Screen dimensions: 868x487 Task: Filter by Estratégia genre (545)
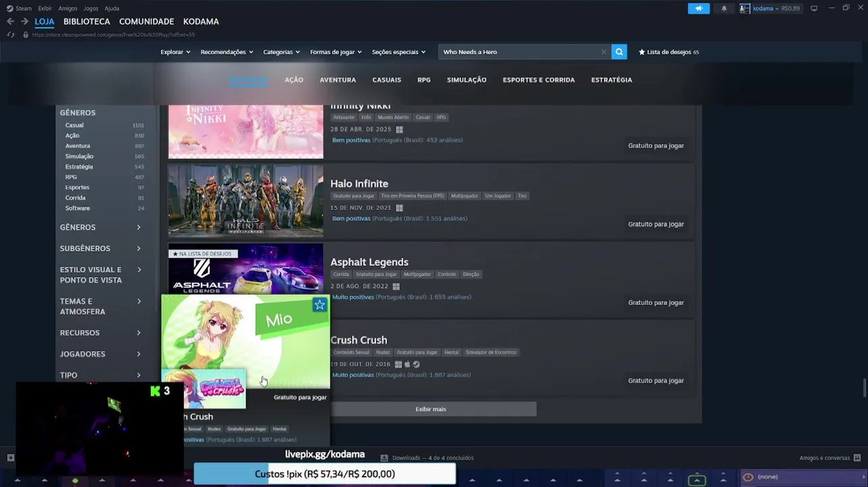(x=104, y=166)
